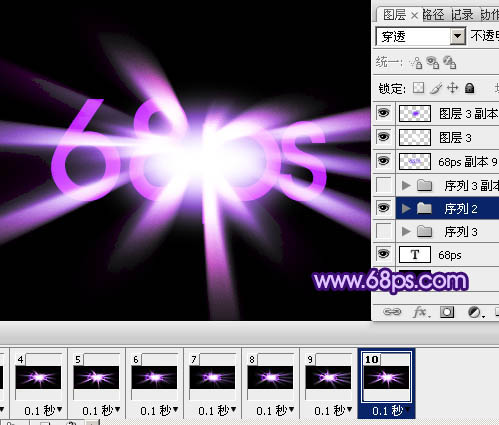
Task: Select group named 序列 2
Action: pyautogui.click(x=461, y=209)
